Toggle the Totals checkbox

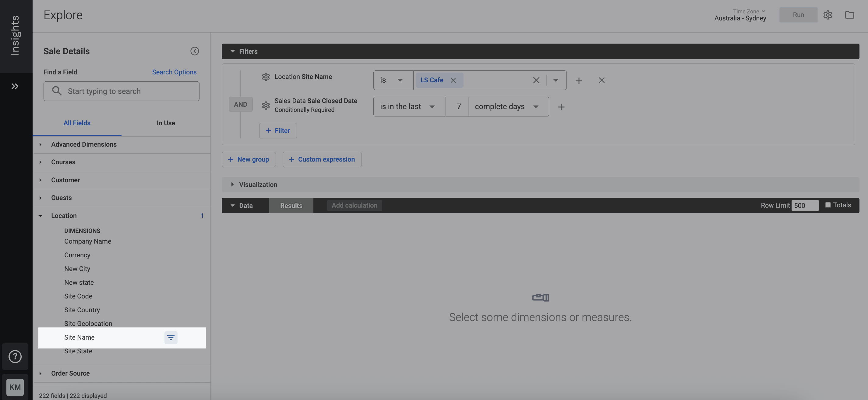tap(827, 205)
